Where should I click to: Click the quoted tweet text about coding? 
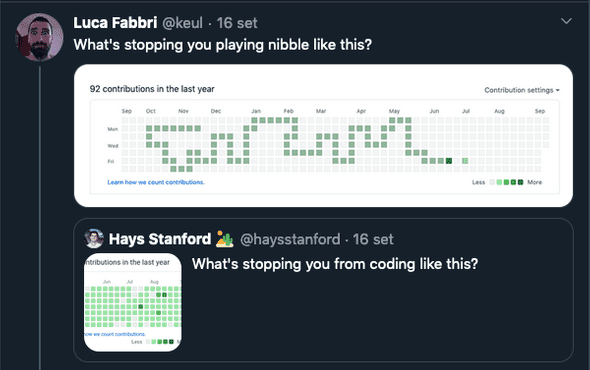click(335, 264)
